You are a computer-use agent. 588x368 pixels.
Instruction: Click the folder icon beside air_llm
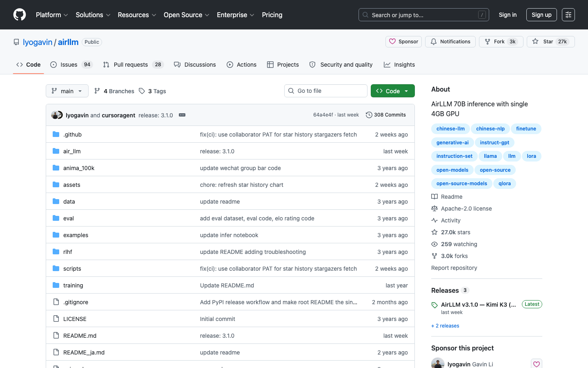(56, 151)
